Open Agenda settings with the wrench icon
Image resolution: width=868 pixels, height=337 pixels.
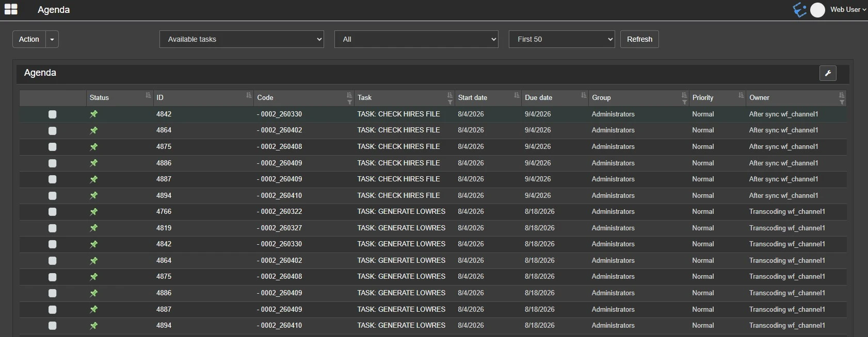point(828,73)
